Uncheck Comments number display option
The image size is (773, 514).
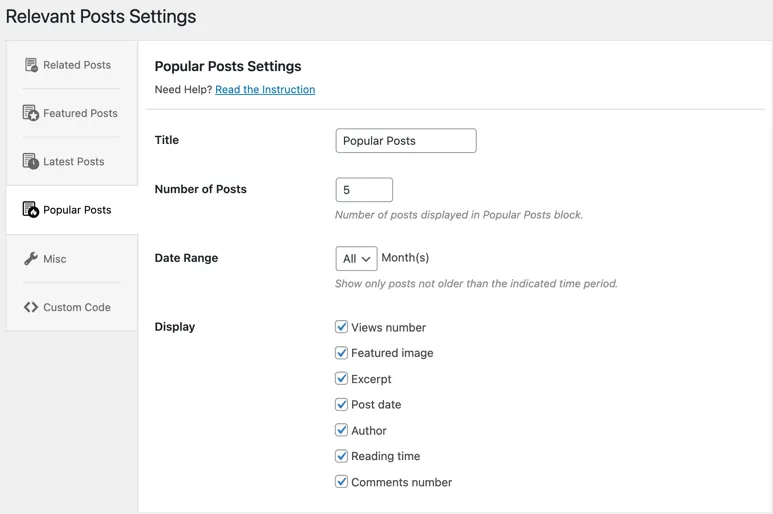341,482
